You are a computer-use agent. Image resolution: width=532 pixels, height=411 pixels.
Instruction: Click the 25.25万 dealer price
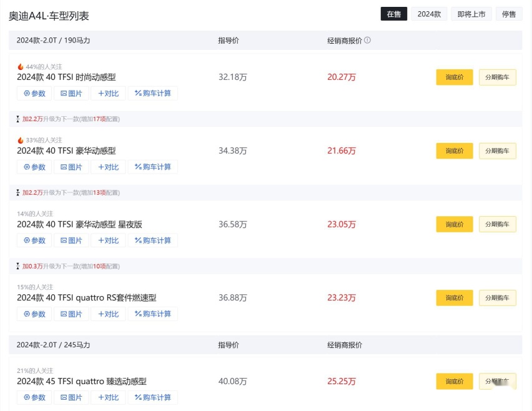342,381
